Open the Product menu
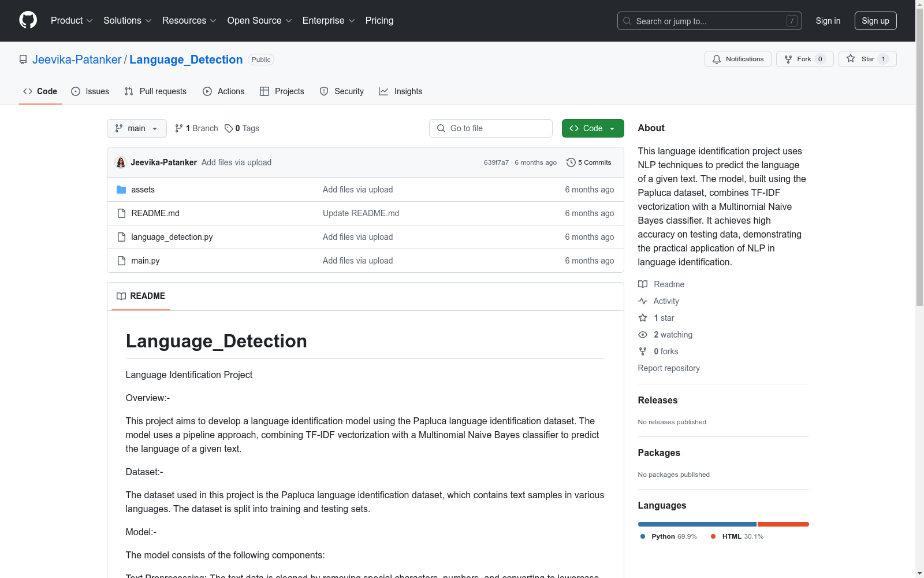Screen dimensions: 924x578 pyautogui.click(x=72, y=20)
